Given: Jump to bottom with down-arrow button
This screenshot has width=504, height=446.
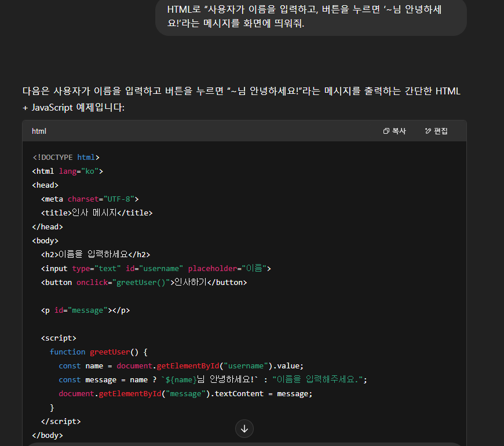Looking at the screenshot, I should [x=244, y=429].
